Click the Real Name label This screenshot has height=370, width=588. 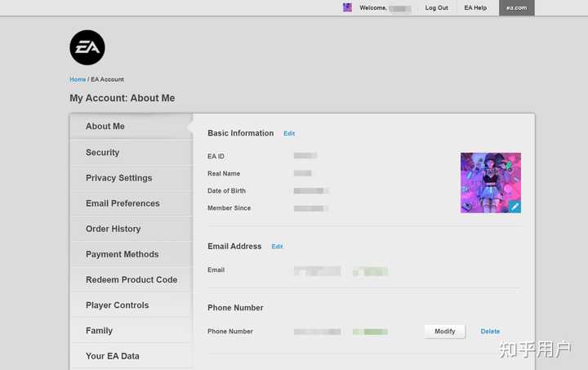224,174
